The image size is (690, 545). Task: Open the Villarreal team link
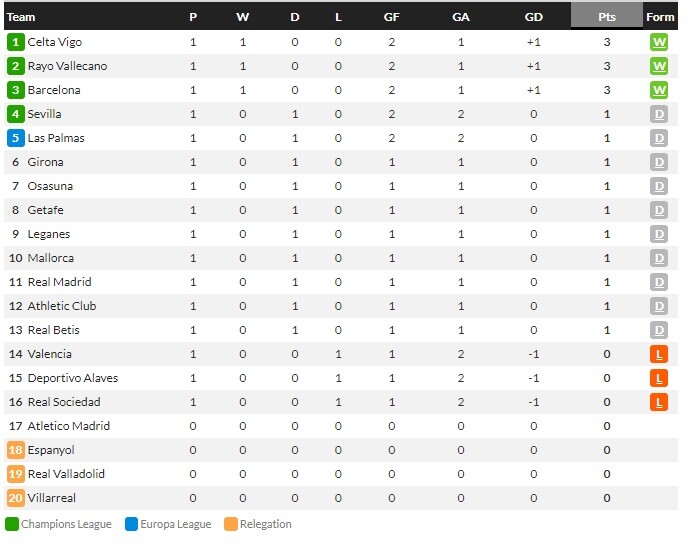click(51, 498)
